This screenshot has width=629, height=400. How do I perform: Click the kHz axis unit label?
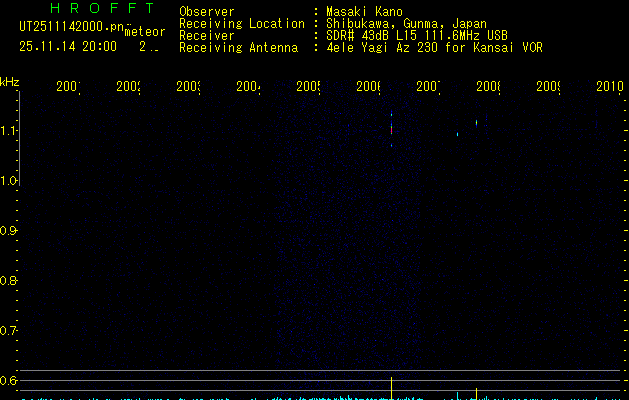pyautogui.click(x=10, y=82)
